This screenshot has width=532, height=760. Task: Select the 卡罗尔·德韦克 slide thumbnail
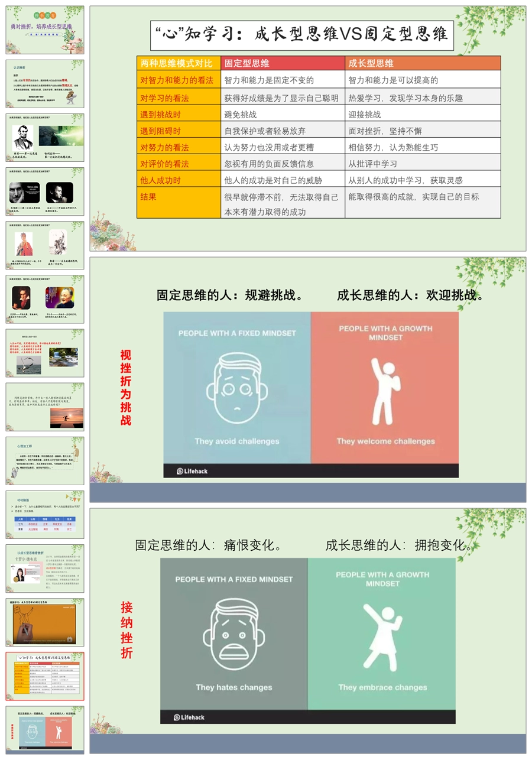45,569
